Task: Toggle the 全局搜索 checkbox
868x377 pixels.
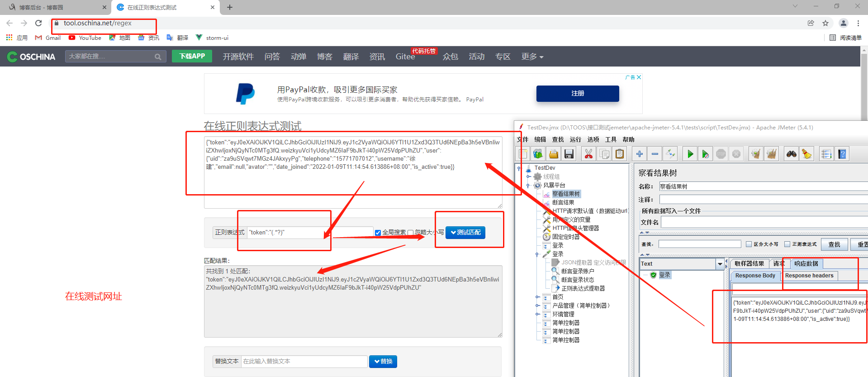Action: (x=378, y=233)
